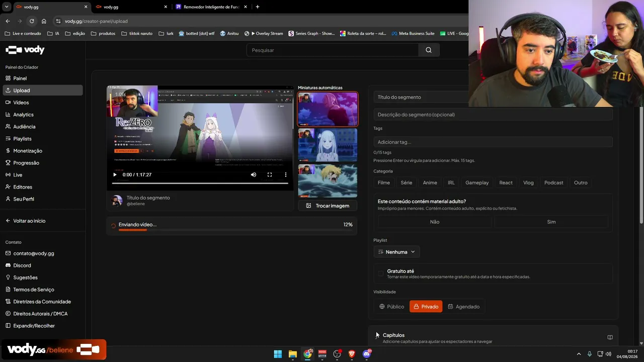Close the Removedor Inteligente tab
Viewport: 644px width, 362px height.
(x=246, y=7)
